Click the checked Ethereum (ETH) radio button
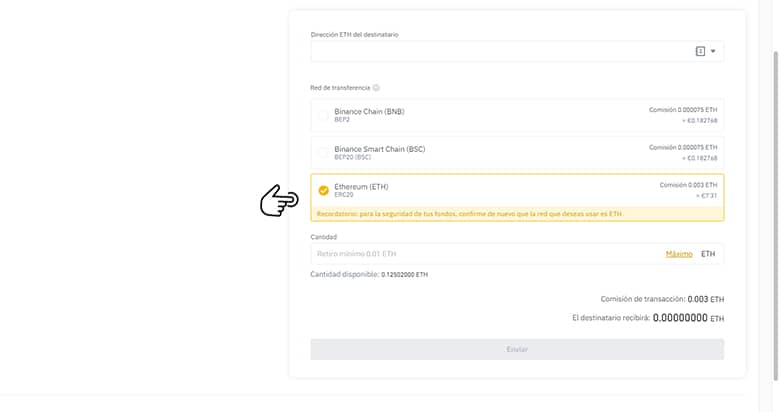 pyautogui.click(x=323, y=190)
